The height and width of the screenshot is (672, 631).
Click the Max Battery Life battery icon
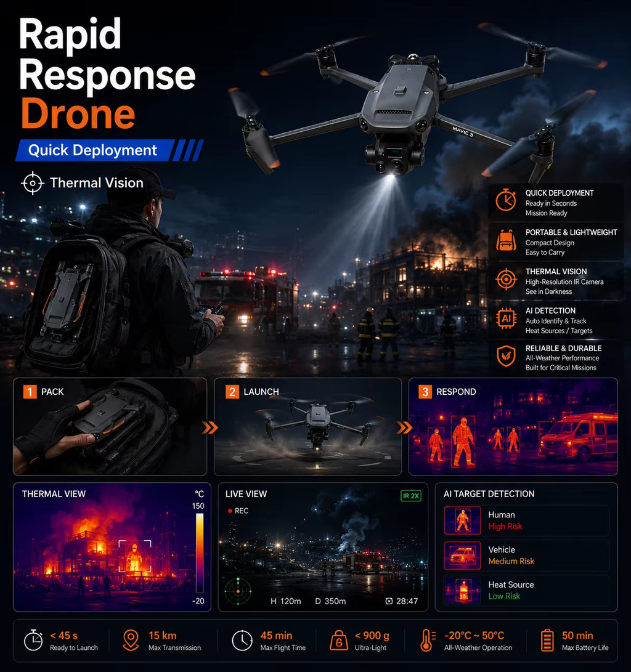547,641
